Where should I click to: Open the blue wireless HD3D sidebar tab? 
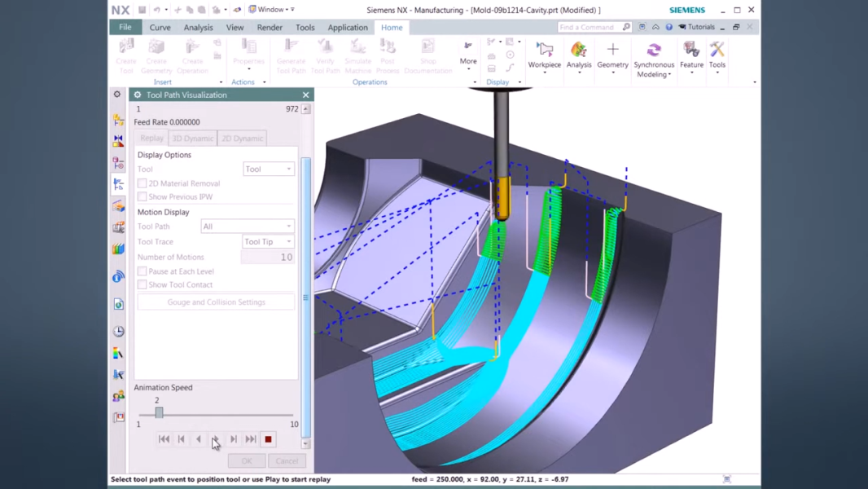click(118, 277)
